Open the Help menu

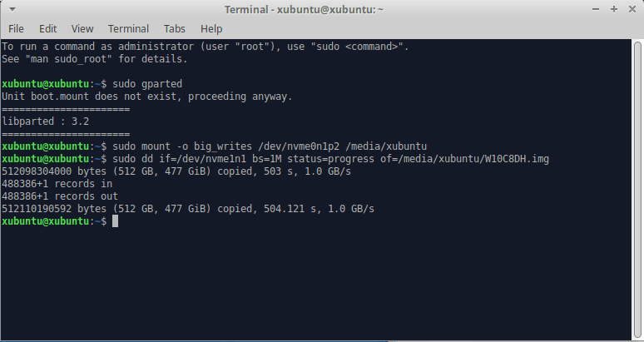click(x=211, y=29)
